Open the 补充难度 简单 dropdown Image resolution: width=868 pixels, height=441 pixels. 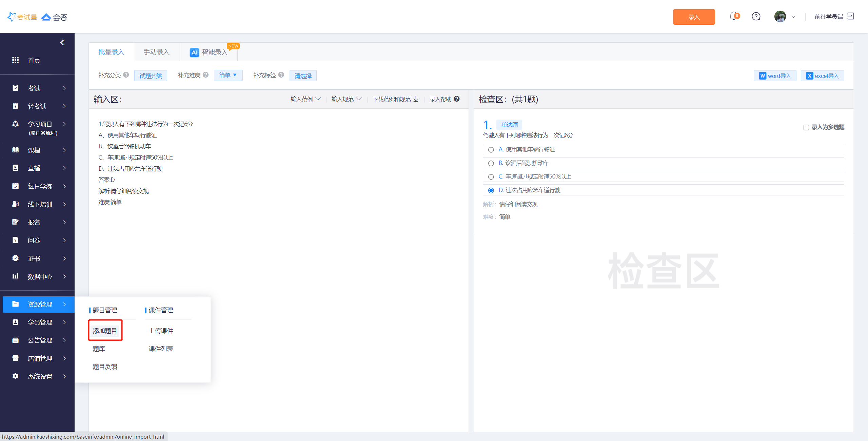click(228, 75)
